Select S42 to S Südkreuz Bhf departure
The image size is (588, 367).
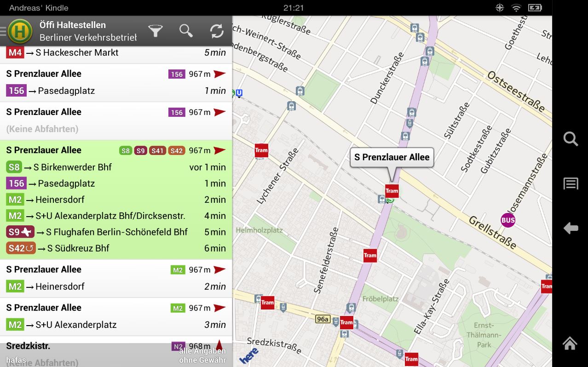click(x=116, y=248)
